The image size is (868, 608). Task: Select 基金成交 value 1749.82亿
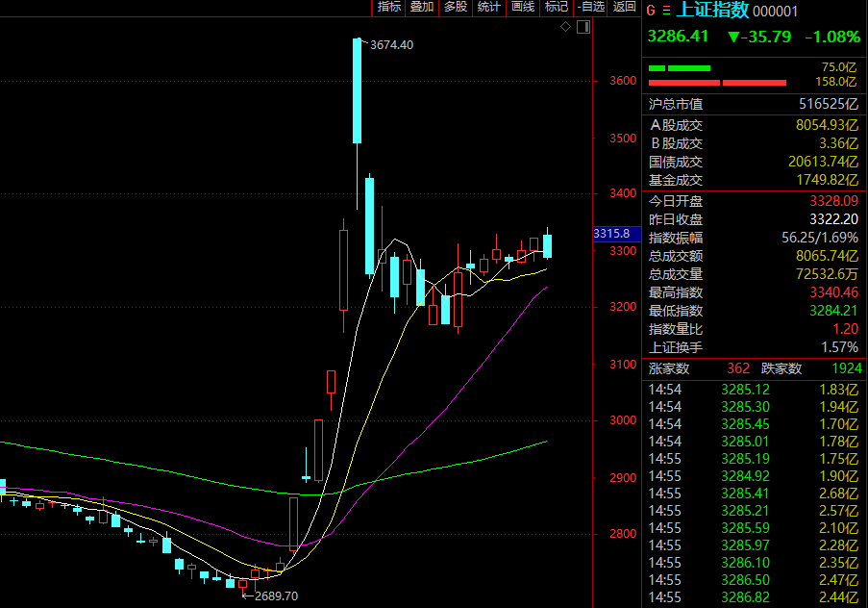pyautogui.click(x=827, y=180)
